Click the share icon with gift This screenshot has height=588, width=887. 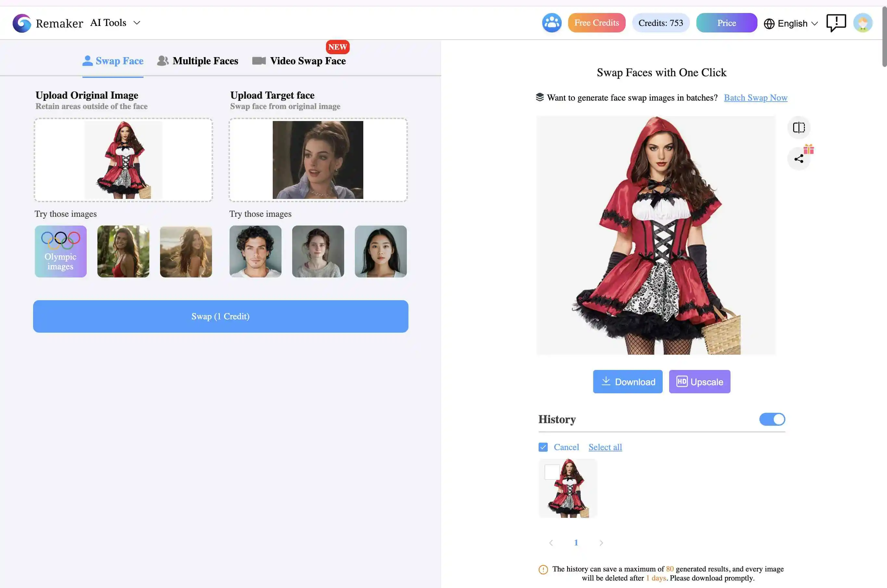[x=799, y=159]
